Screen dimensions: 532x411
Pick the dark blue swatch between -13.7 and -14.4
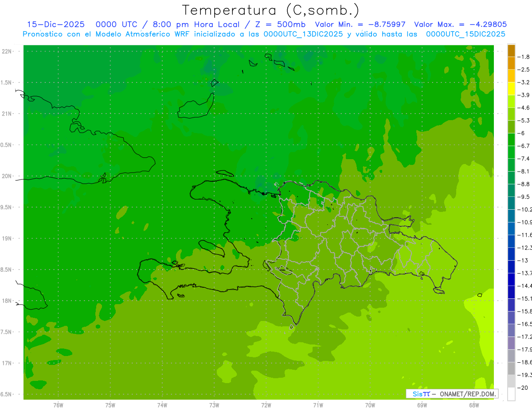pos(511,279)
